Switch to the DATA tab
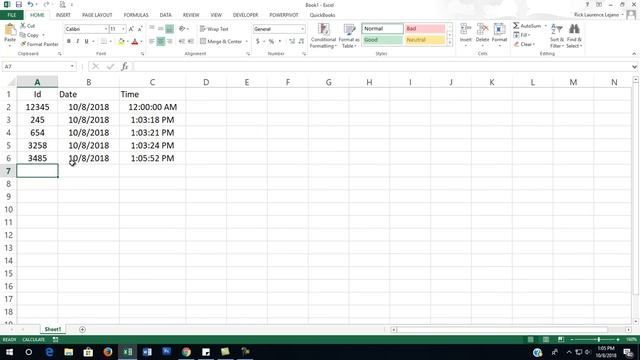Screen dimensions: 640x360 pyautogui.click(x=165, y=15)
